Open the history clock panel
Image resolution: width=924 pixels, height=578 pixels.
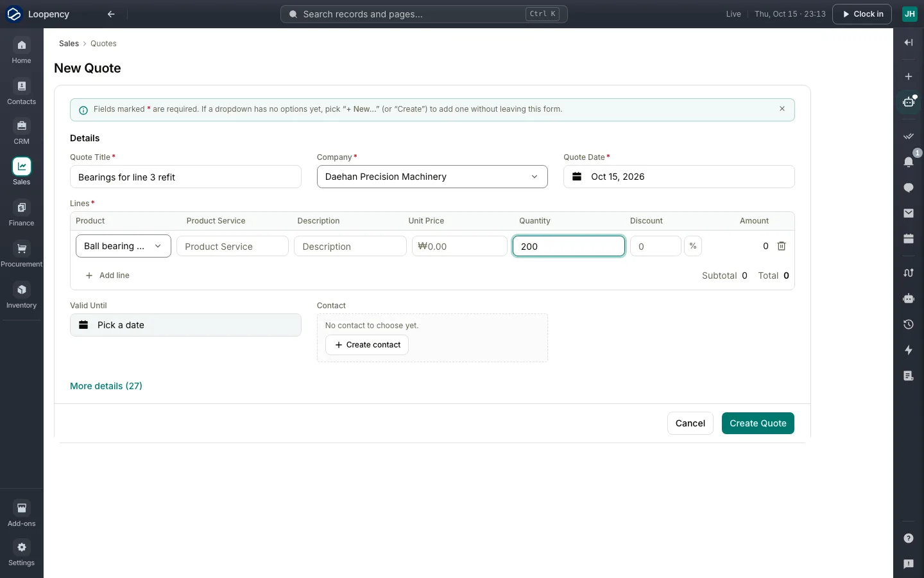(909, 324)
